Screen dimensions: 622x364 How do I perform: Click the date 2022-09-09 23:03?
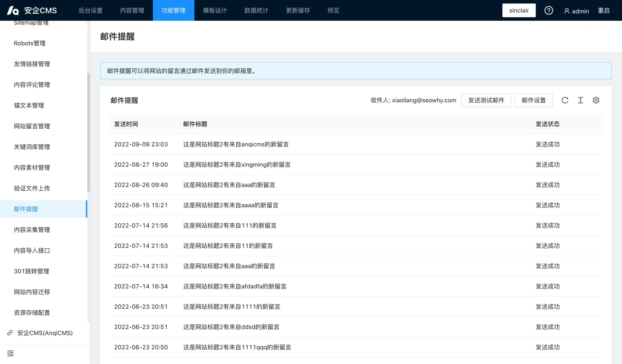click(x=141, y=144)
